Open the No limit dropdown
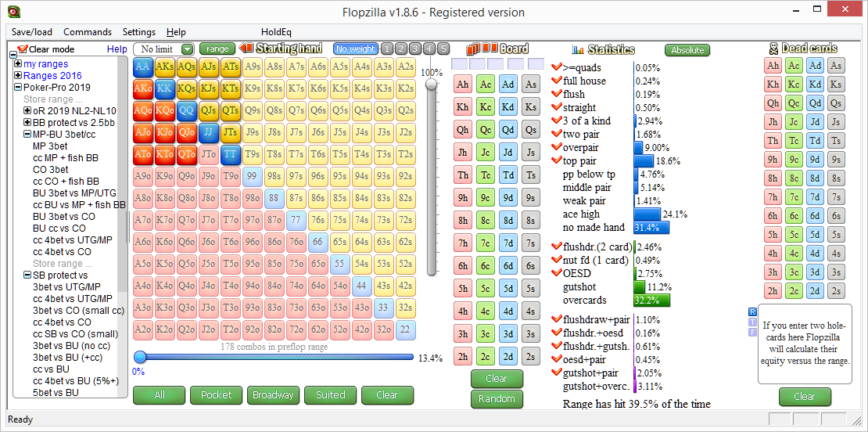Image resolution: width=868 pixels, height=432 pixels. [x=187, y=49]
